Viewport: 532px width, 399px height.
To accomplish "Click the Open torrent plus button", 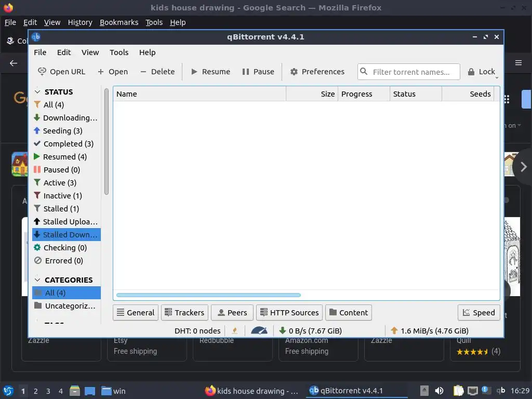I will point(113,72).
